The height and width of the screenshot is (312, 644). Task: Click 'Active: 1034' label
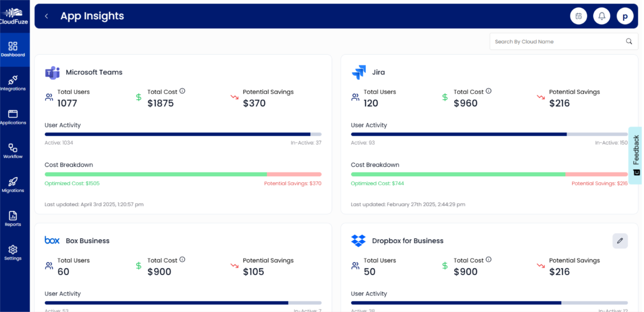[59, 143]
